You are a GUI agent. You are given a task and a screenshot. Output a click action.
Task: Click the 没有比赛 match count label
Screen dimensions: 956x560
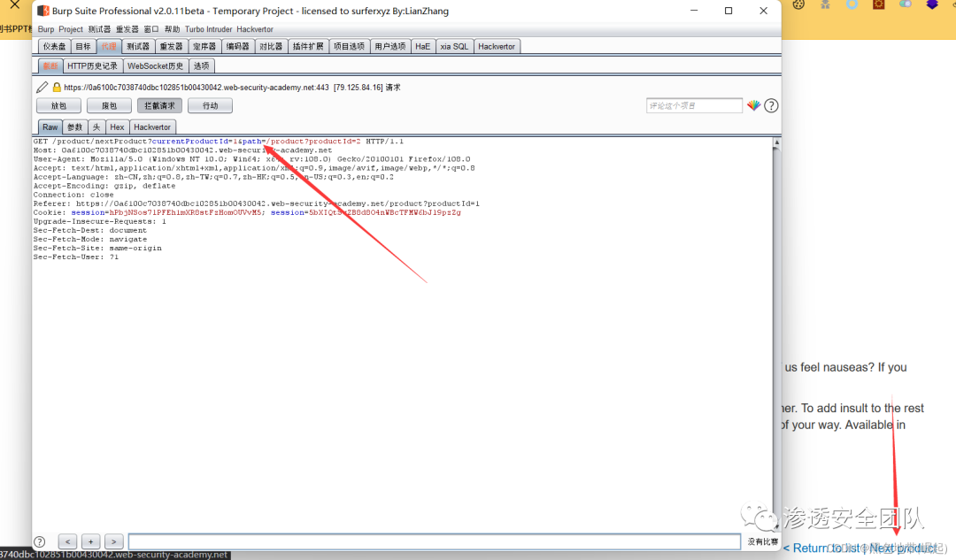[763, 541]
